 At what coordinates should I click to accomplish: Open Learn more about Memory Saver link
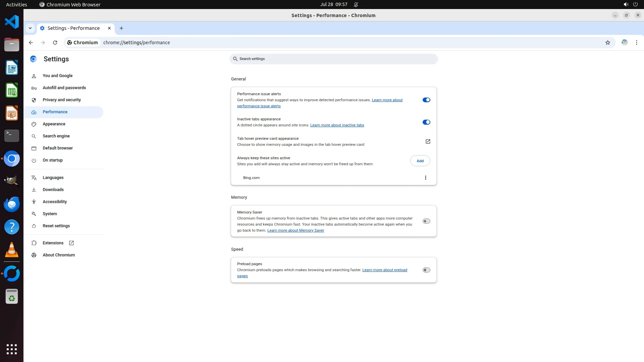click(x=296, y=230)
